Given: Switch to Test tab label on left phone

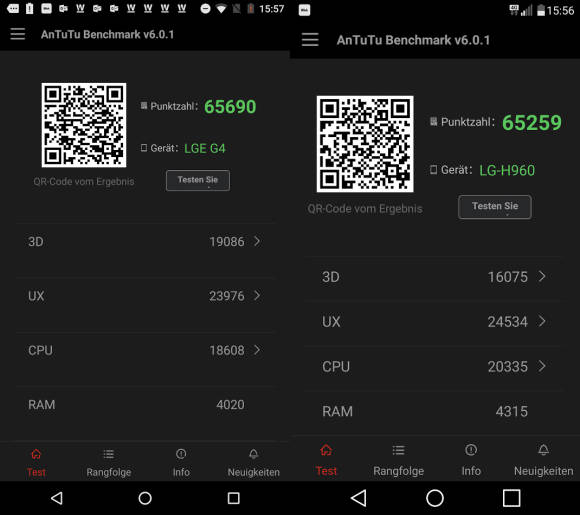Looking at the screenshot, I should pyautogui.click(x=36, y=472).
